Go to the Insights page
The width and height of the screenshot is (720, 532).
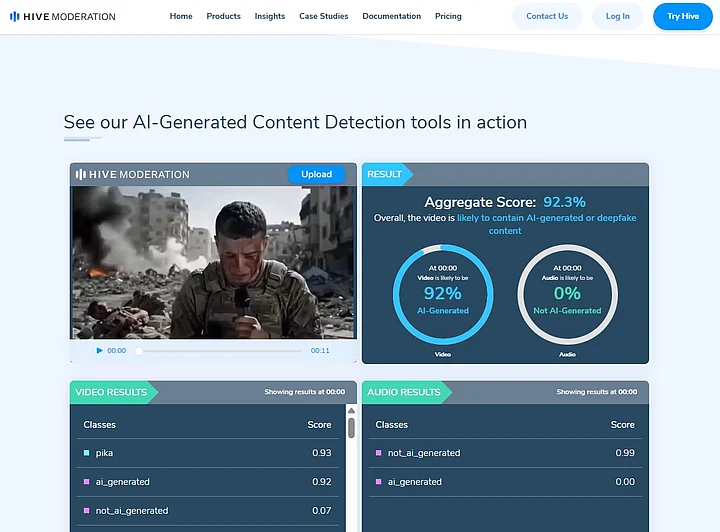270,17
